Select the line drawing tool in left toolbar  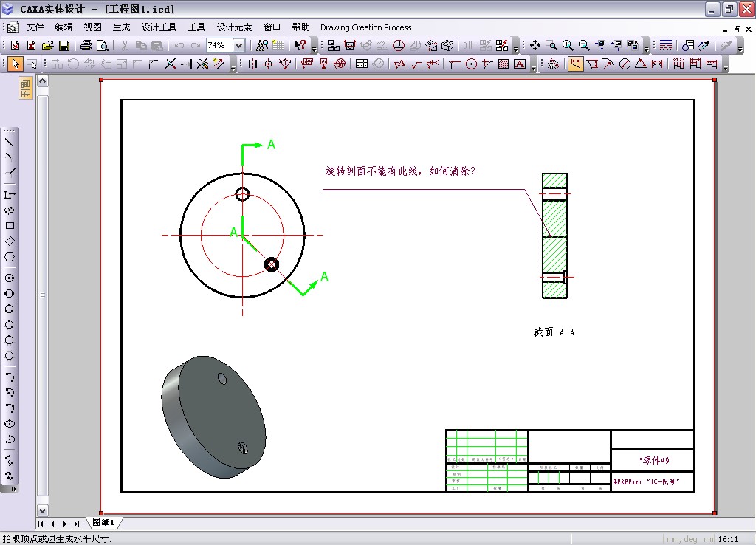point(9,143)
